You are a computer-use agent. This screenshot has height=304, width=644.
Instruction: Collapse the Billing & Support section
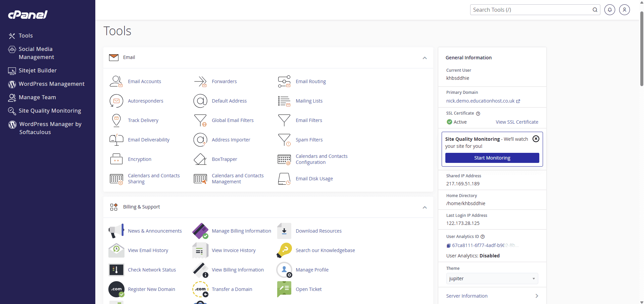[425, 207]
